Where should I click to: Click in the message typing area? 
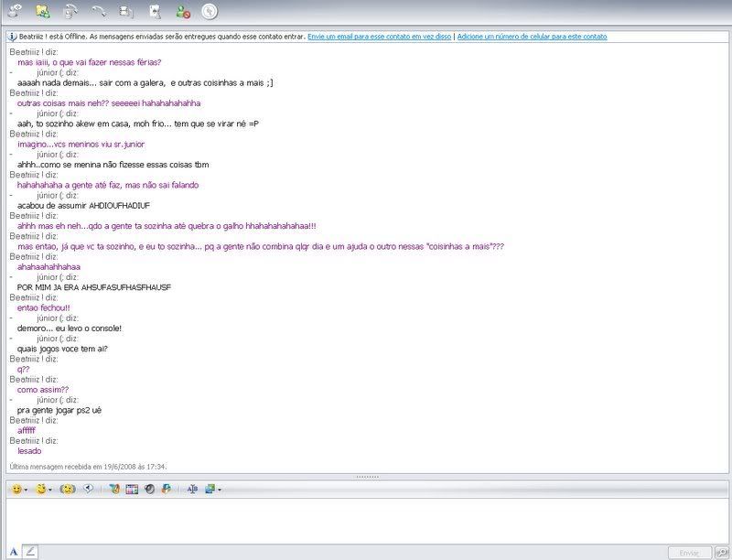pyautogui.click(x=366, y=520)
